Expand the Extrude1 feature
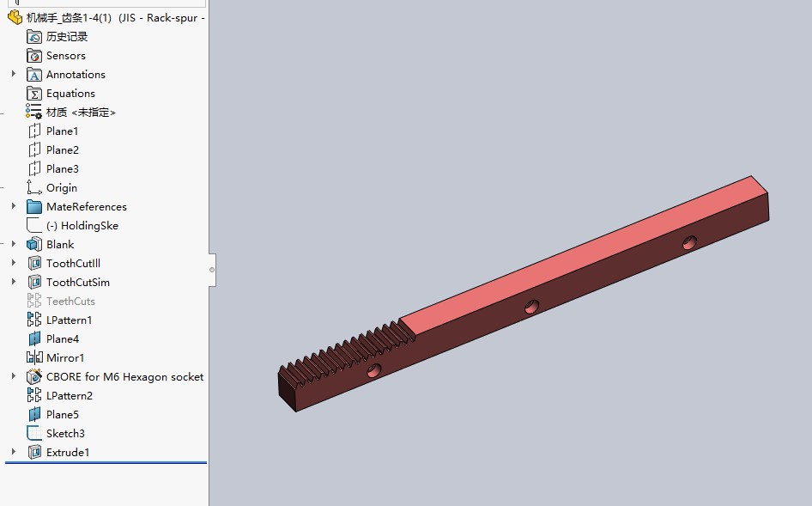This screenshot has width=812, height=506. pyautogui.click(x=14, y=452)
